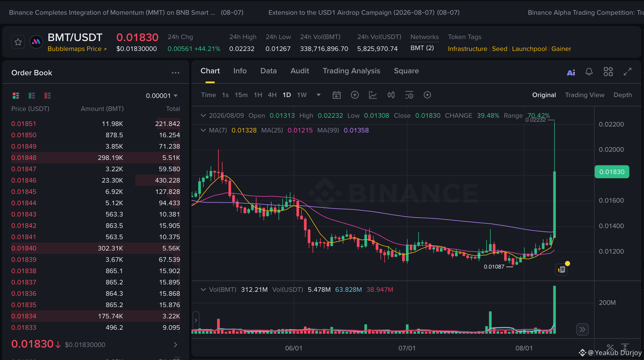Select the 1H interval
Viewport: 644px width, 360px height.
point(258,95)
